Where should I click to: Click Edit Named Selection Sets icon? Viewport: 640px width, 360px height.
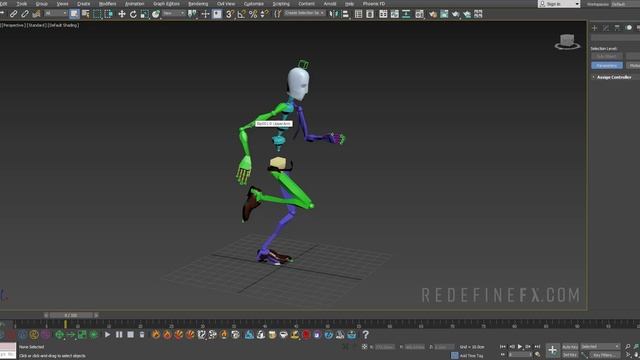click(278, 14)
